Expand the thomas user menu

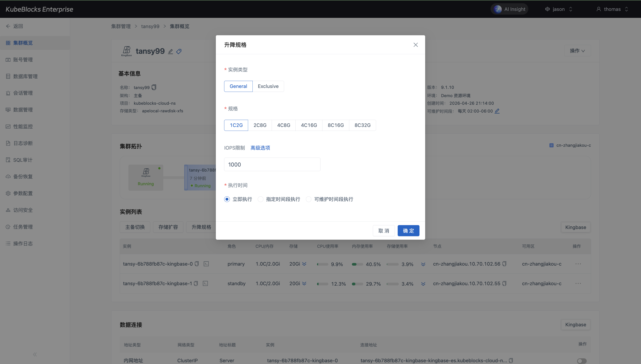[x=612, y=9]
